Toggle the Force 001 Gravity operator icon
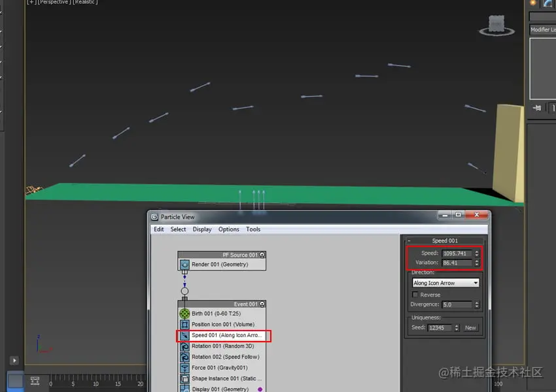 point(184,368)
